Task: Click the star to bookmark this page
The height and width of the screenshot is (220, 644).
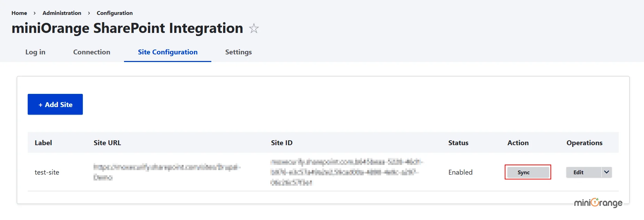Action: pos(254,28)
